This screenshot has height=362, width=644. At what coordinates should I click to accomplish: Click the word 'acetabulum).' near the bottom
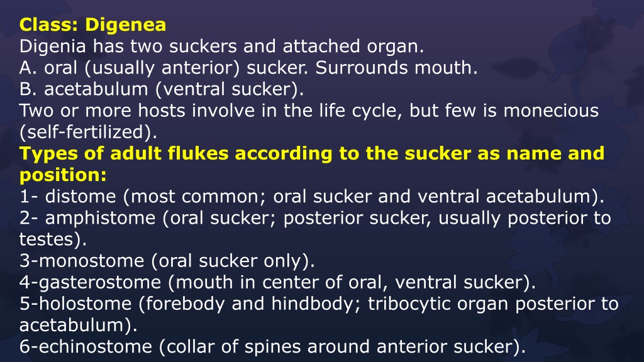(x=78, y=326)
